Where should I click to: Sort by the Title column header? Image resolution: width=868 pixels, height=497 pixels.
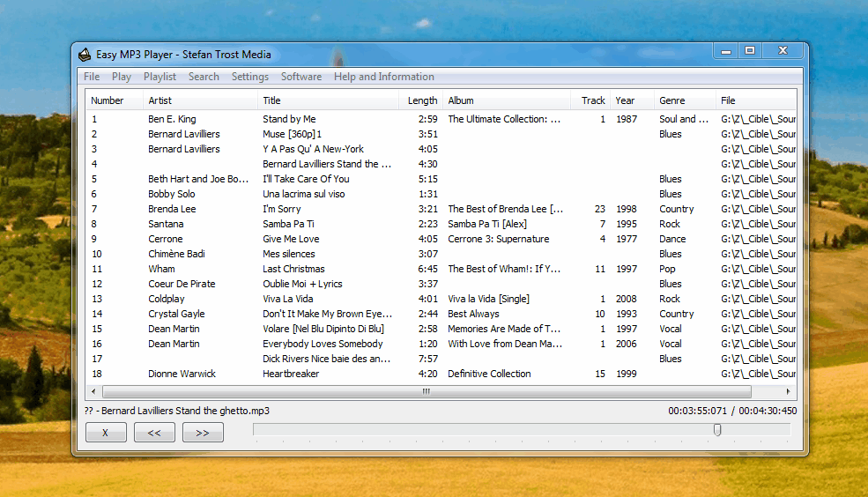click(x=328, y=100)
